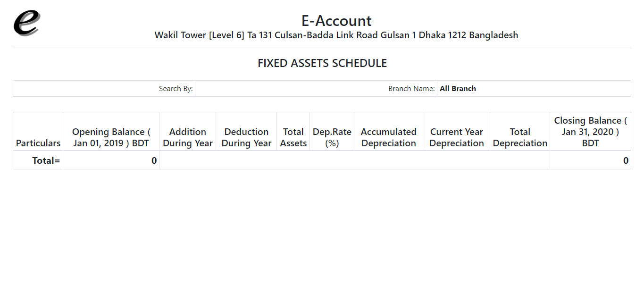Screen dimensions: 644x294
Task: Click the Particulars column header
Action: (x=38, y=143)
